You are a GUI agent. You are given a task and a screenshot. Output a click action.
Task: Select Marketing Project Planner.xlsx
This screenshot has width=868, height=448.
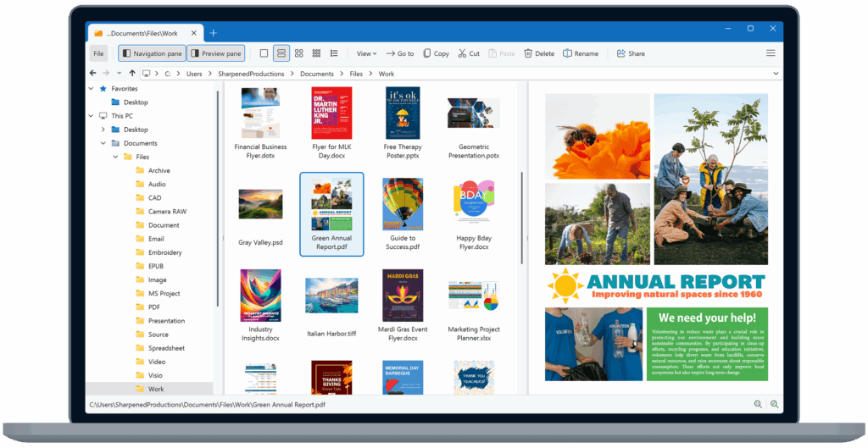(x=474, y=310)
